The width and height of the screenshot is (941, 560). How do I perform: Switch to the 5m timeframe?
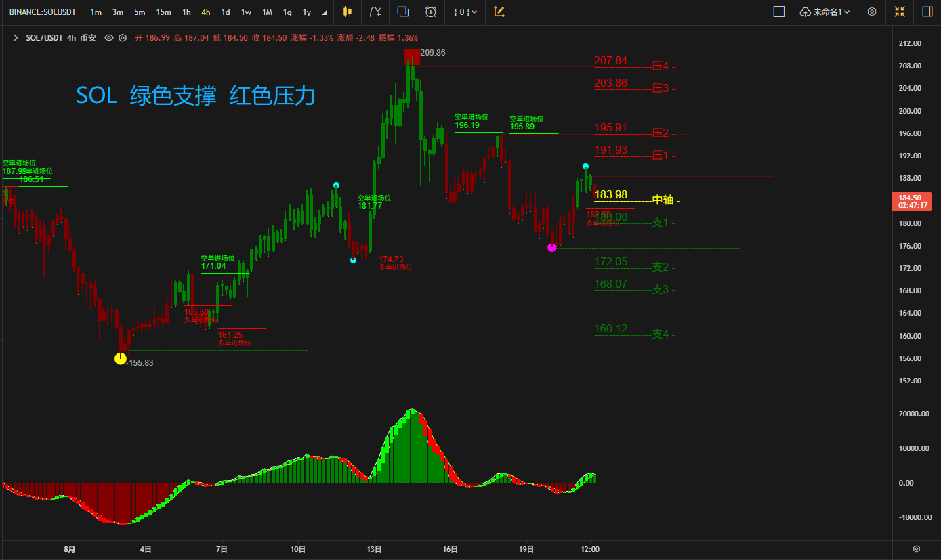point(140,12)
